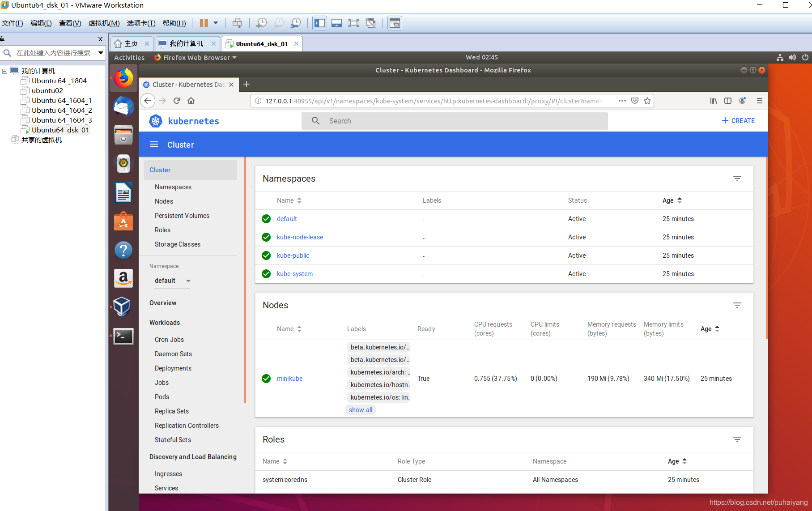
Task: Open the 文件(F) menu
Action: 13,23
